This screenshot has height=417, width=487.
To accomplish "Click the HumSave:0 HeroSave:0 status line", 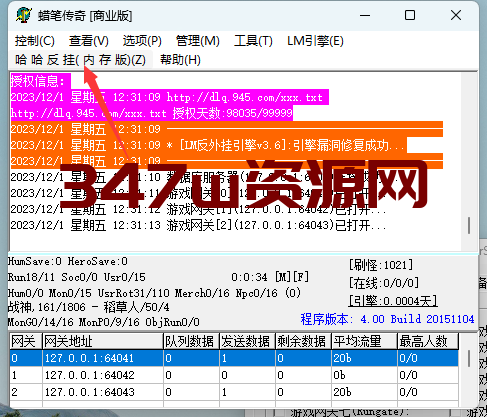I will (x=68, y=261).
